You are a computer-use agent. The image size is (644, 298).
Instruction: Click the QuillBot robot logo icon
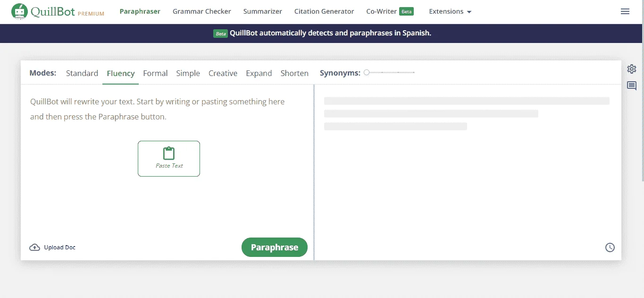(x=19, y=12)
